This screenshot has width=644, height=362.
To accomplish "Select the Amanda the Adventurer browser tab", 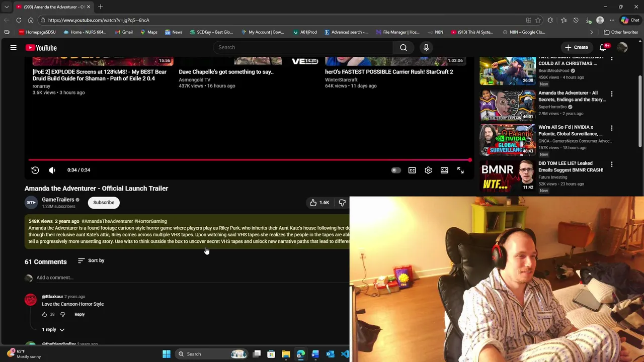I will [53, 7].
